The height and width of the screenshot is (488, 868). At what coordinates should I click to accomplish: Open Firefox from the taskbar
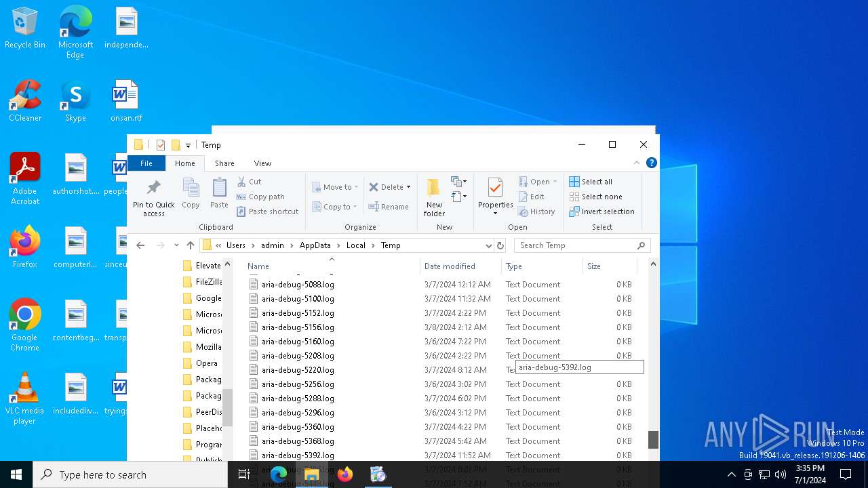[x=345, y=474]
